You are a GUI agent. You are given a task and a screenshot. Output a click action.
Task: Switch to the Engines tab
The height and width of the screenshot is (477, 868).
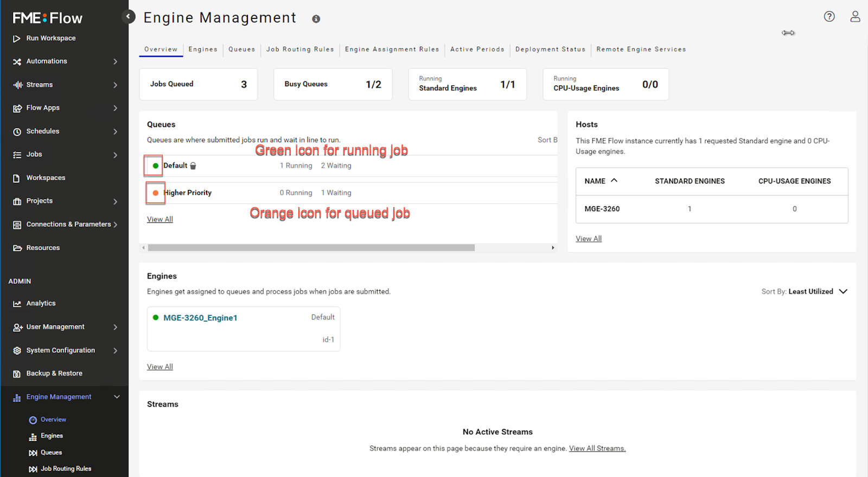[x=203, y=49]
